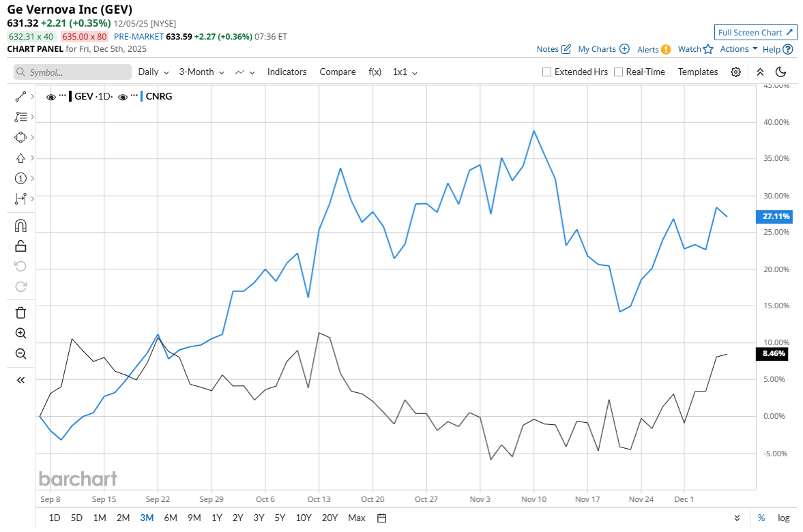Click the 27.11% CNRG price label
This screenshot has height=532, width=803.
click(774, 217)
